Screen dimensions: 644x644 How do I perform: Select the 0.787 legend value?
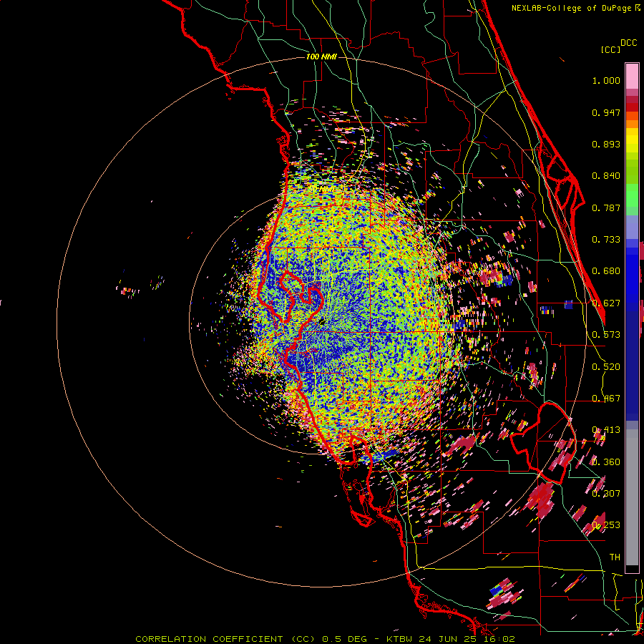[x=606, y=208]
